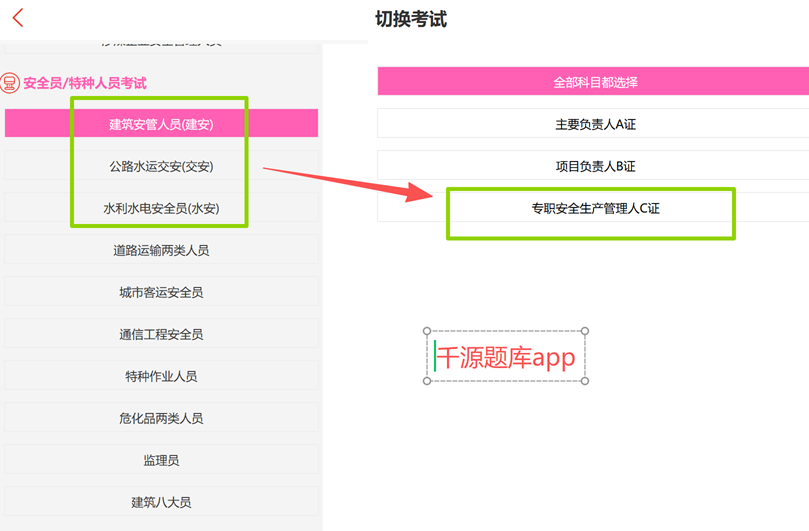Viewport: 809px width, 531px height.
Task: Click inside the 千源题库app text box
Action: coord(506,357)
